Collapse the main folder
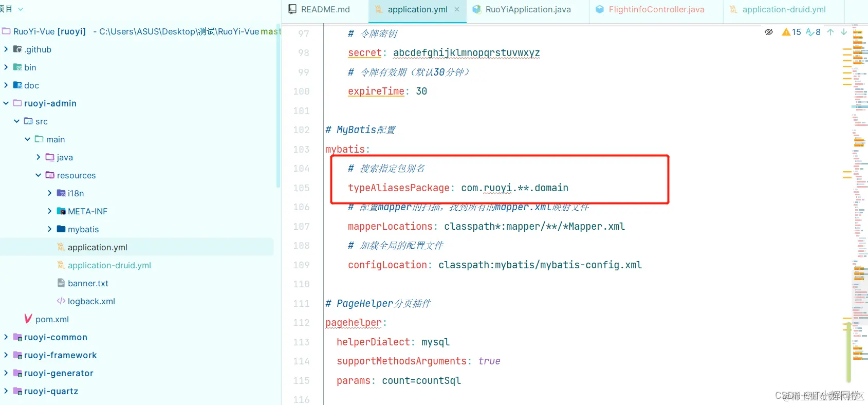868x405 pixels. point(28,139)
